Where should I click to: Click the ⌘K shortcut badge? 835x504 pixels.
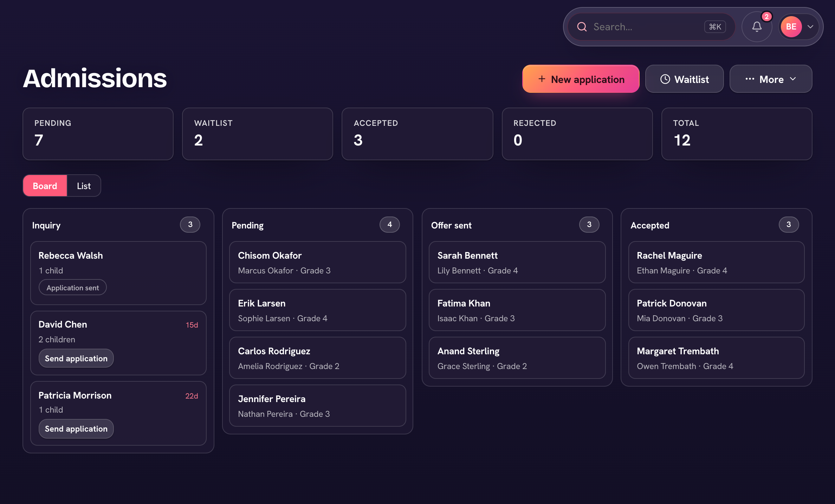coord(715,27)
